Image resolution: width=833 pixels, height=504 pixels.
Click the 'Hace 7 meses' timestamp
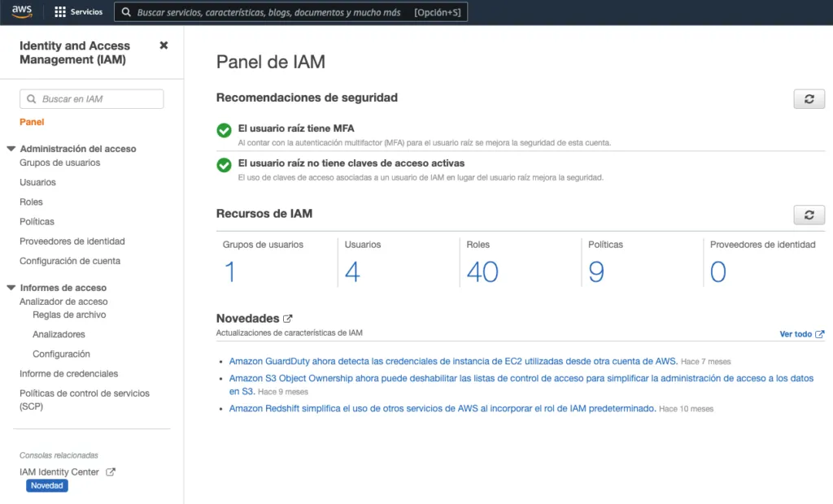pos(706,362)
